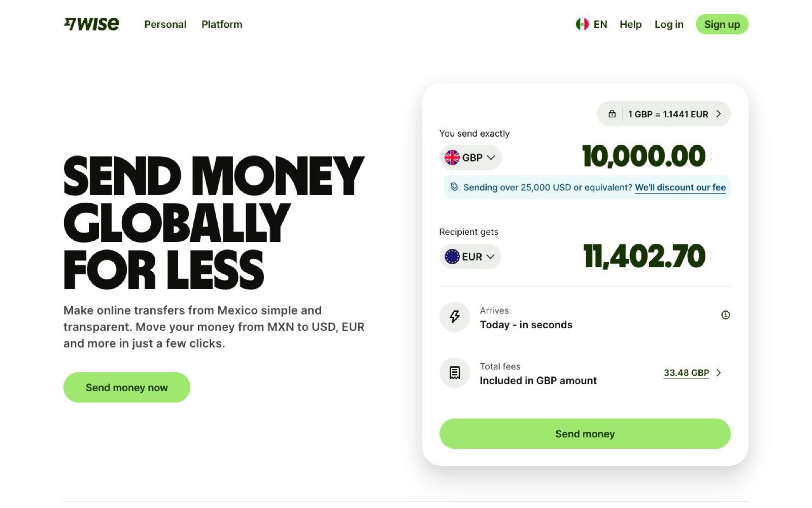This screenshot has width=812, height=508.
Task: Click the receipt icon for Total fees
Action: pyautogui.click(x=455, y=373)
